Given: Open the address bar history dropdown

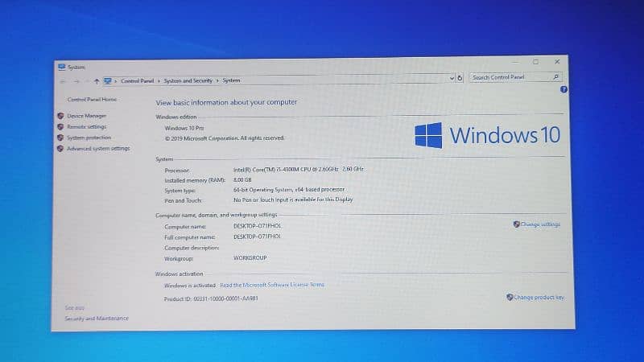Looking at the screenshot, I should tap(451, 78).
